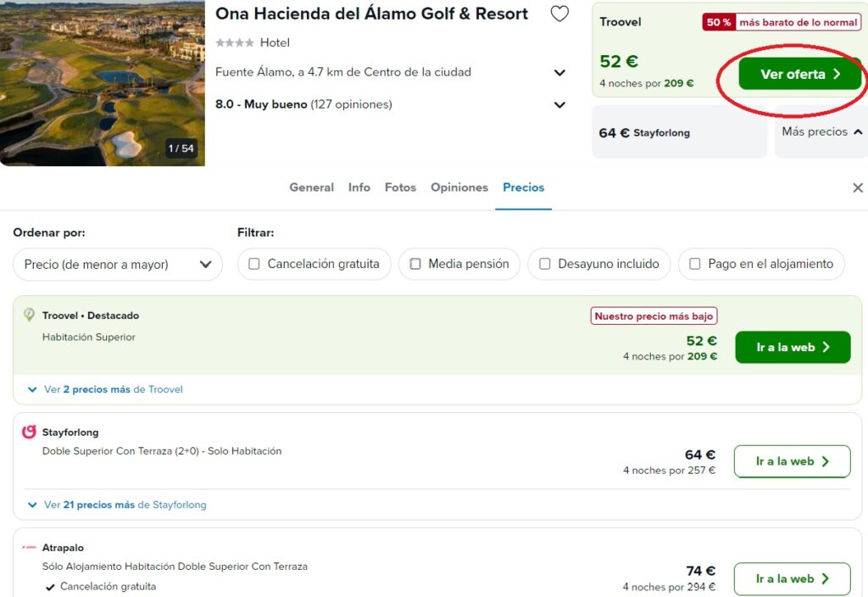Click the Atrapalo logo icon
This screenshot has height=597, width=868.
29,547
